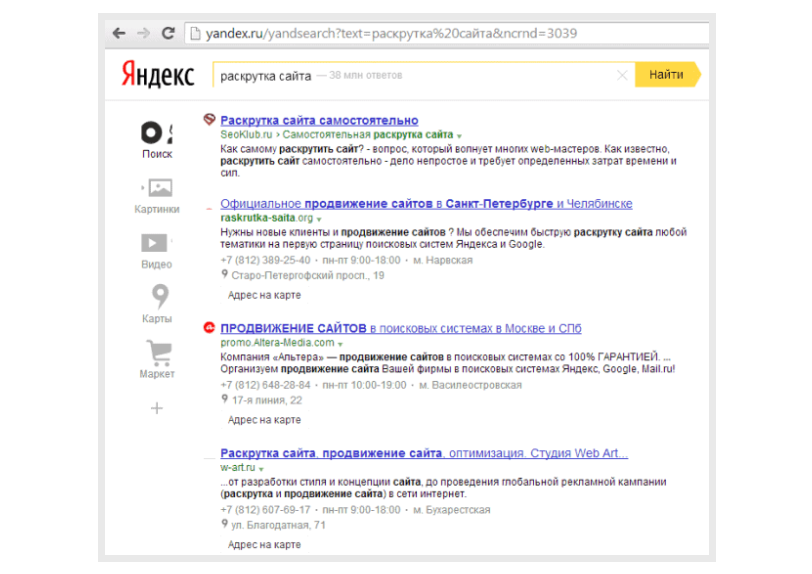The image size is (812, 574).
Task: Click the plus icon under Маркет
Action: [x=157, y=408]
